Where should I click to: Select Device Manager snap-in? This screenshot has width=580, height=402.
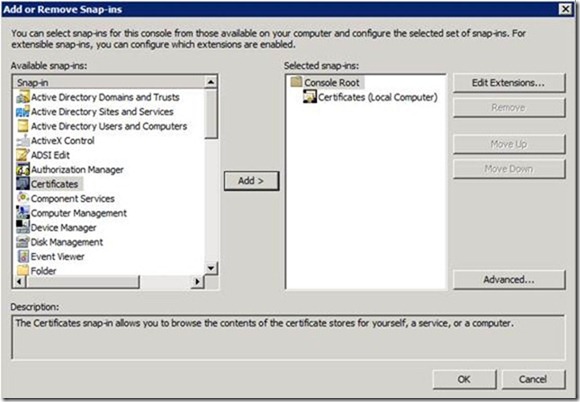[64, 227]
